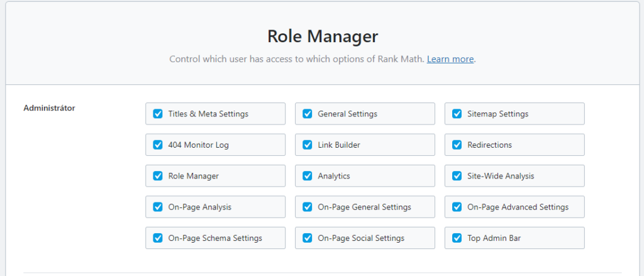Toggle On-Page General Settings checkbox
This screenshot has height=276, width=644.
(x=308, y=207)
